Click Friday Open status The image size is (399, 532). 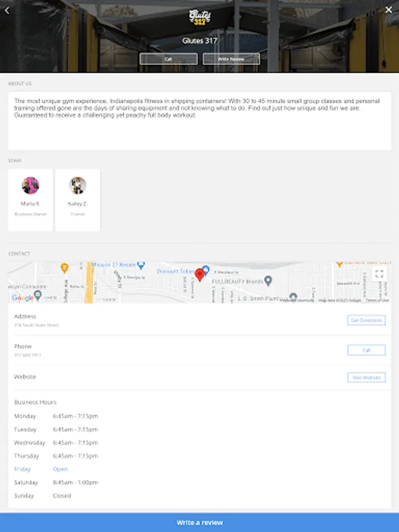point(60,469)
